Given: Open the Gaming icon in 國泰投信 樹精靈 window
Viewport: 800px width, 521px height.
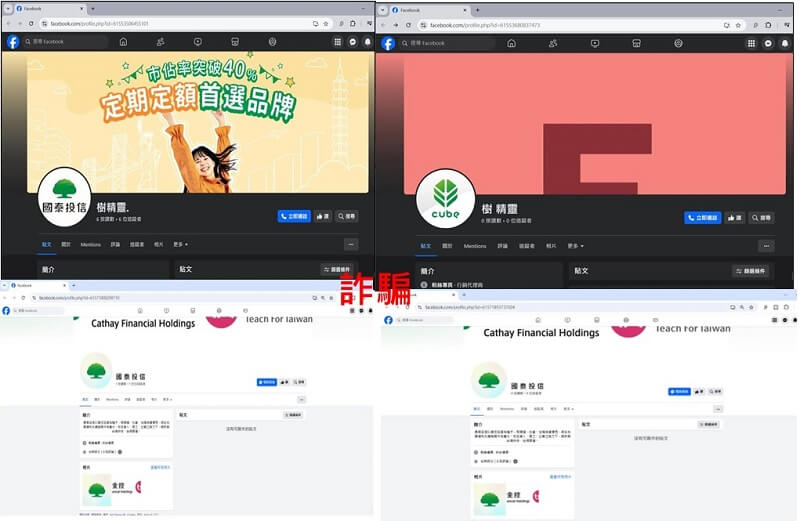Looking at the screenshot, I should (x=272, y=42).
